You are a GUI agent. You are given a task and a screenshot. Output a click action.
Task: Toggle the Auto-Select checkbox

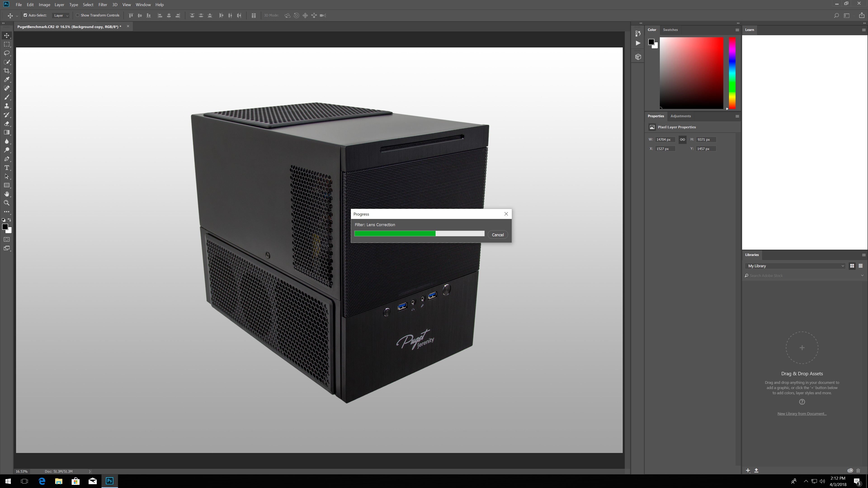coord(25,15)
